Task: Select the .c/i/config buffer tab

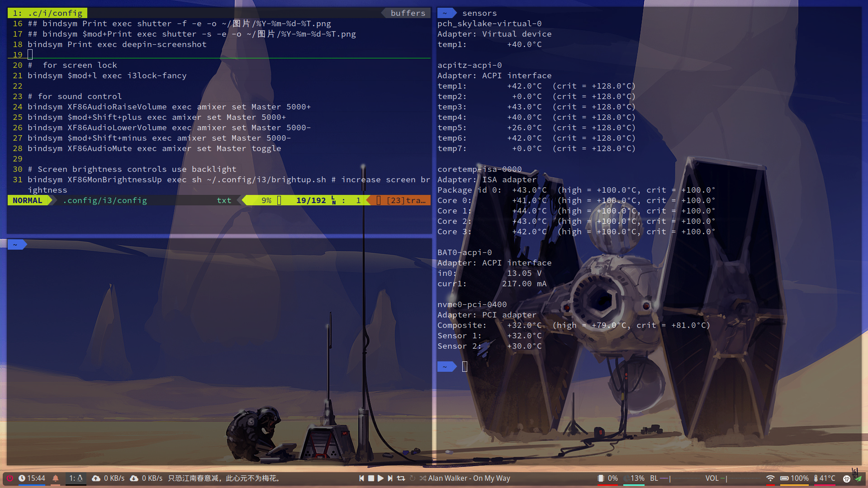Action: click(47, 13)
